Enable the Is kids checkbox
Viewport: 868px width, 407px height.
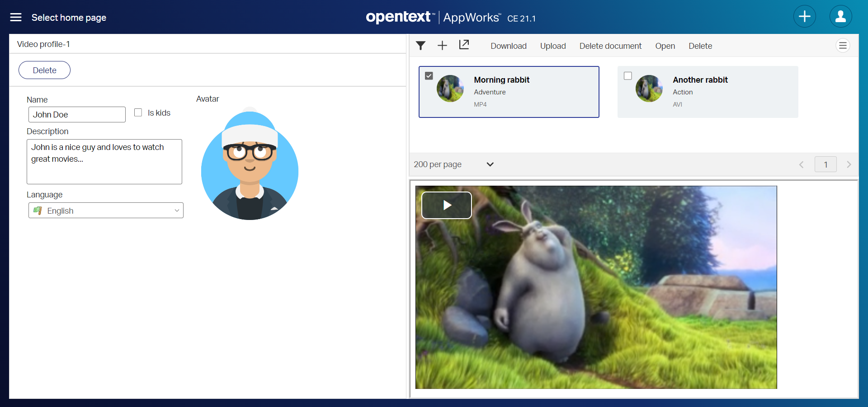tap(138, 112)
